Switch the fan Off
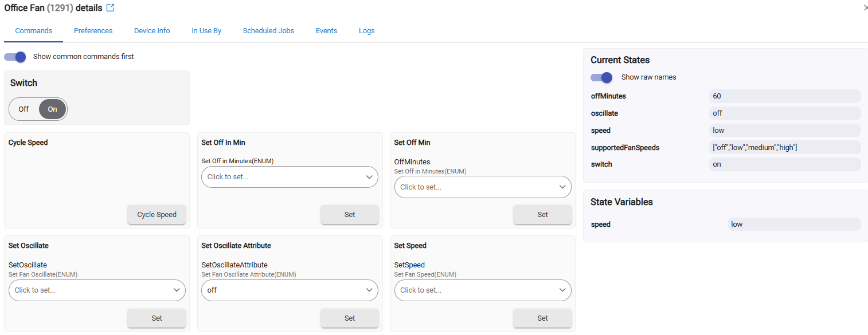868x335 pixels. coord(24,109)
